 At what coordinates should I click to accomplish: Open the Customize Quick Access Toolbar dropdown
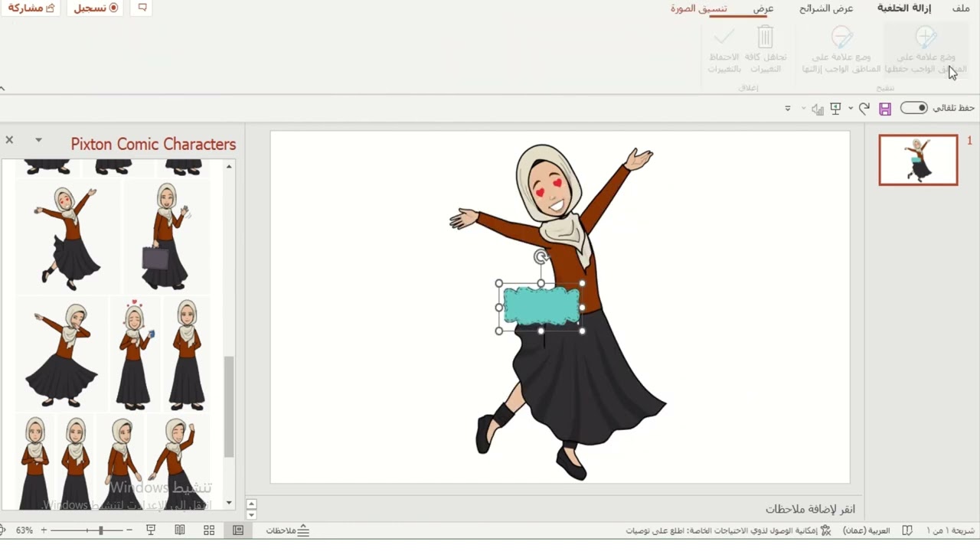[x=787, y=109]
